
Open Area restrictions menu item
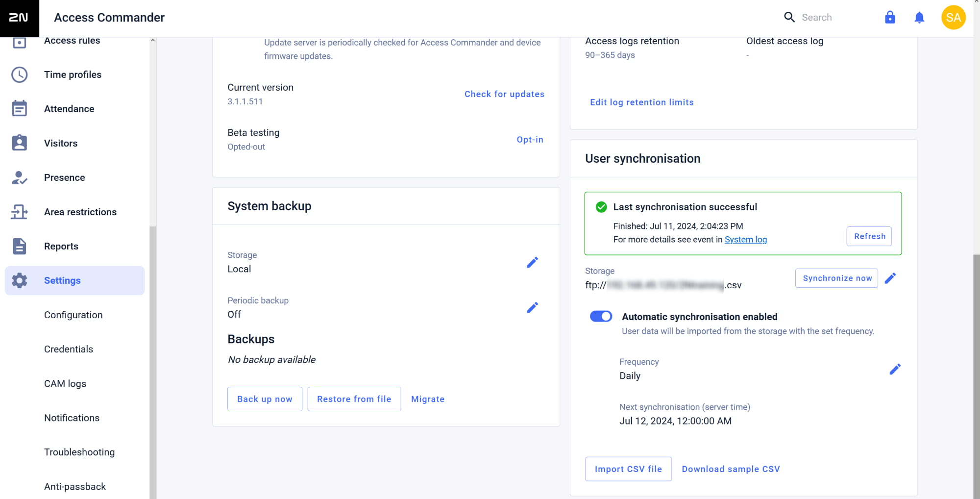[80, 212]
